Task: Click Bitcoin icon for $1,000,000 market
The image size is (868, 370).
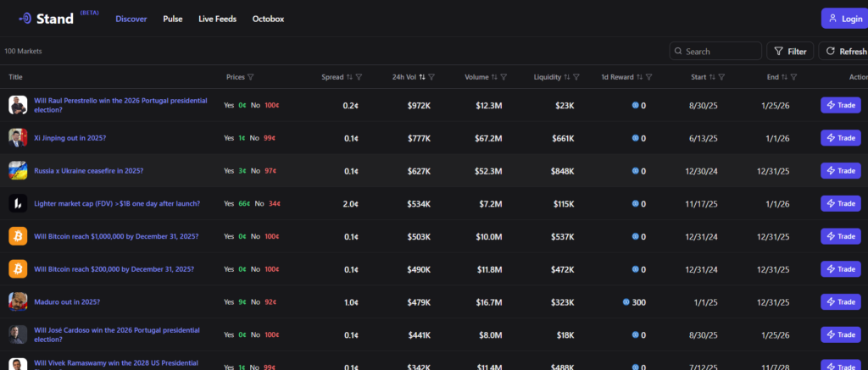Action: [18, 236]
